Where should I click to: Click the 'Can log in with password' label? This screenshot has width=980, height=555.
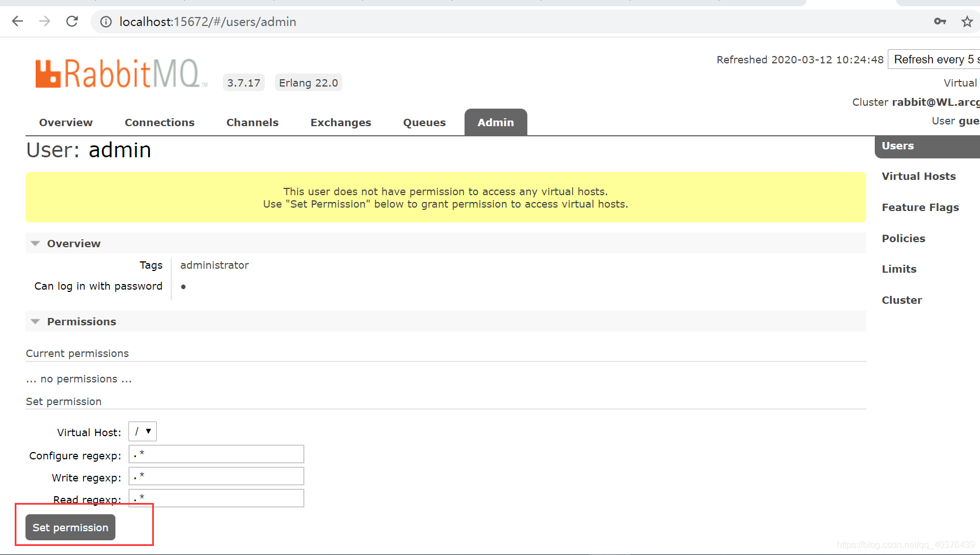point(98,286)
